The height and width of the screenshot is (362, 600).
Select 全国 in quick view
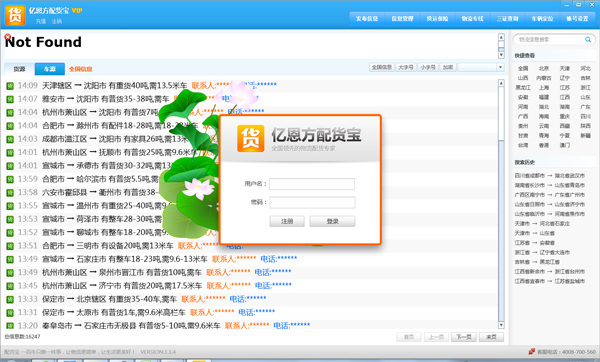tap(523, 68)
